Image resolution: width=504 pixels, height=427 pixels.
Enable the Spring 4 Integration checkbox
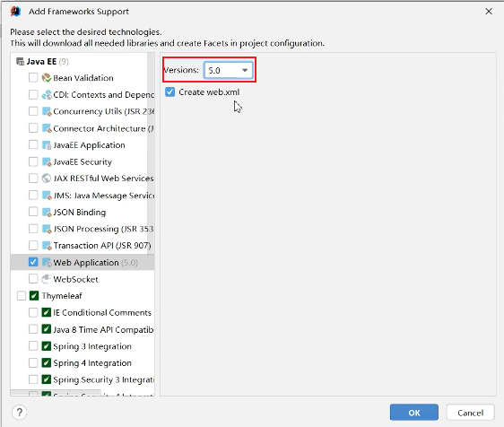(x=33, y=362)
